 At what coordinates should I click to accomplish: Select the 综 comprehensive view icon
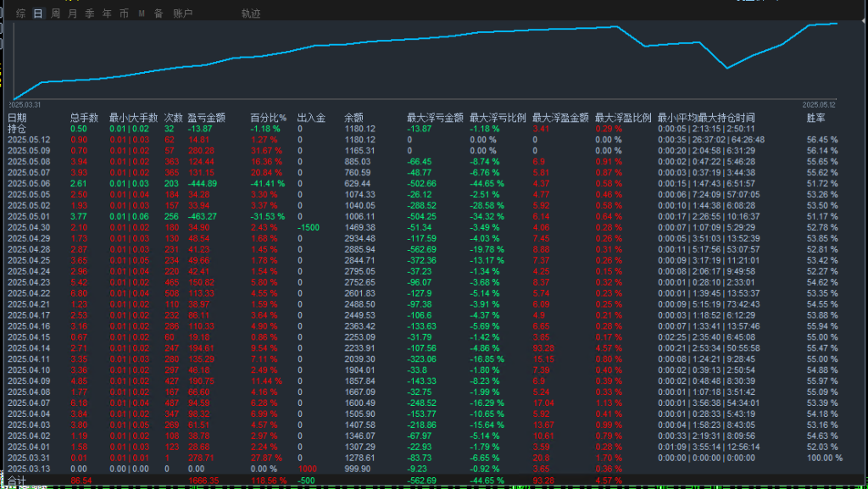[x=21, y=12]
